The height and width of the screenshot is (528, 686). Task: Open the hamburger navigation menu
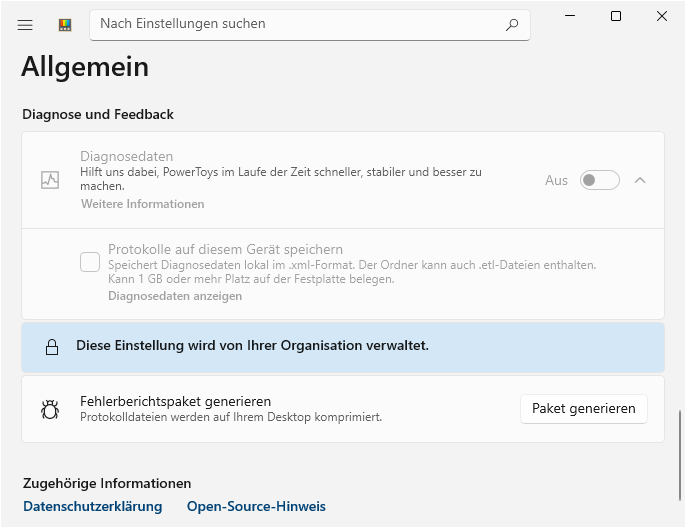coord(25,25)
